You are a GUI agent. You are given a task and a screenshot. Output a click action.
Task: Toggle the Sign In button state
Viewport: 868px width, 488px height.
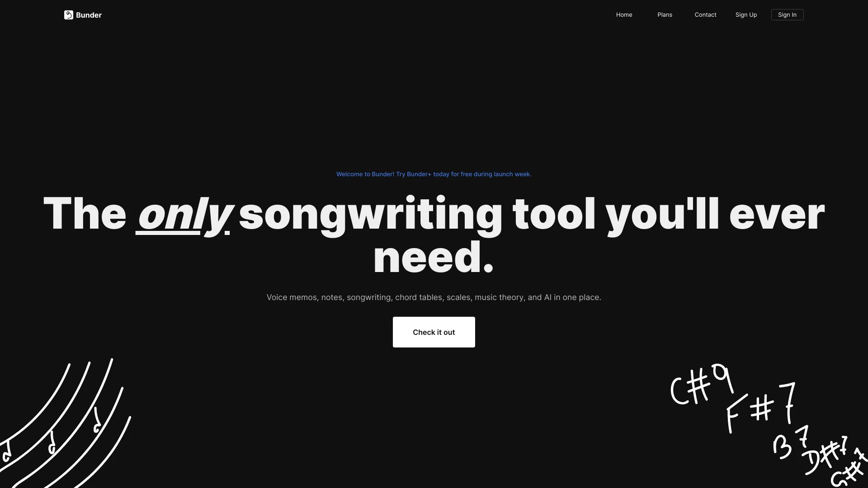[x=787, y=14]
